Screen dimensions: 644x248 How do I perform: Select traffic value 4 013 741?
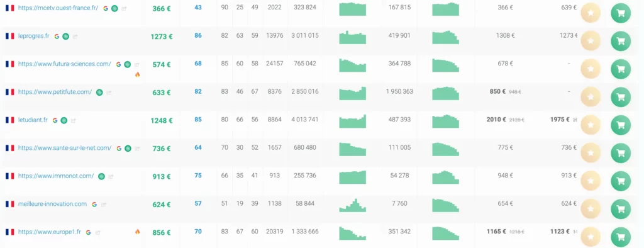[x=305, y=119]
